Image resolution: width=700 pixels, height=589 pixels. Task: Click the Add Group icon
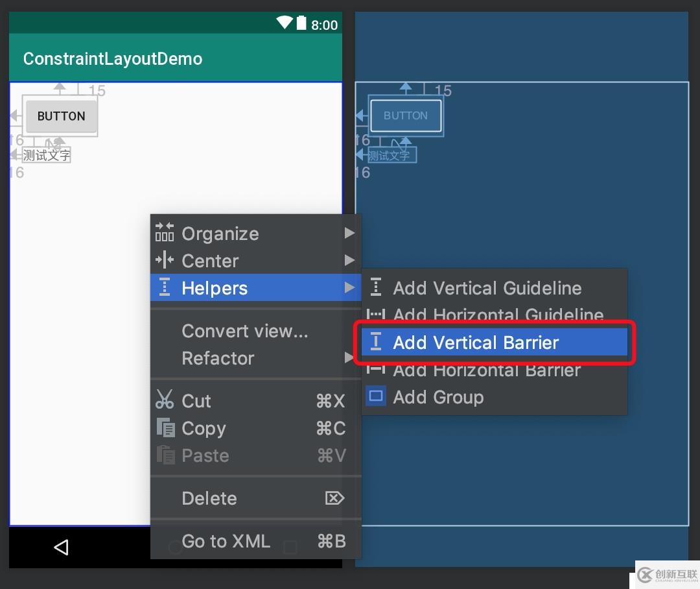(x=376, y=396)
